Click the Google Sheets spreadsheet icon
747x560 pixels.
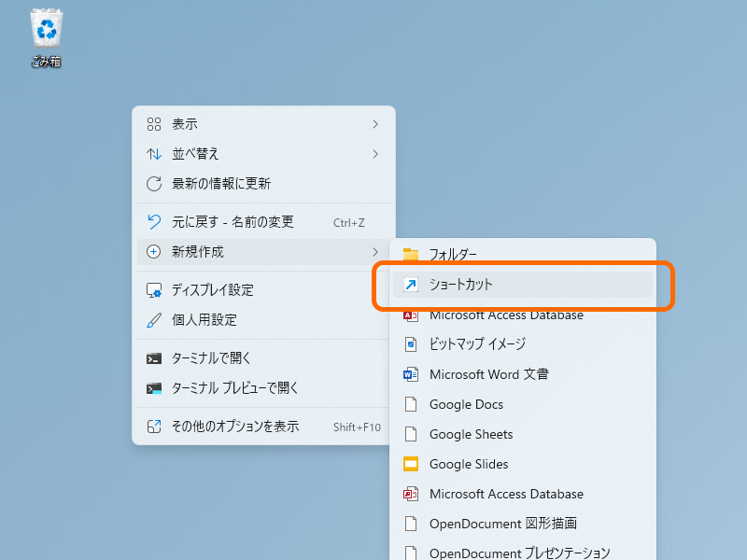413,434
